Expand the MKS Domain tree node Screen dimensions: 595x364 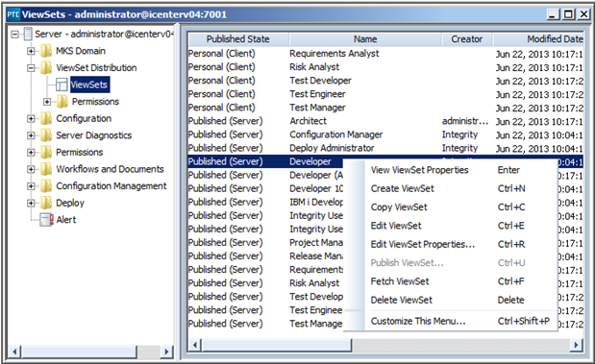[x=31, y=51]
